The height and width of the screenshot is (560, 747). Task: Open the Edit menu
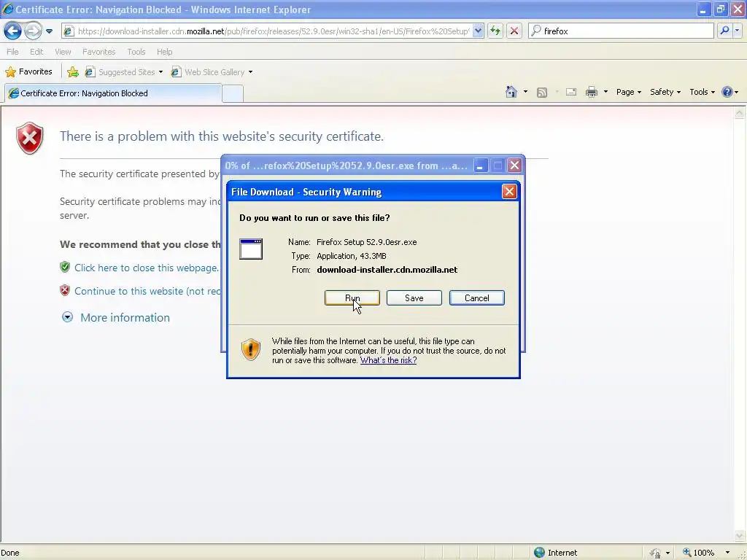pyautogui.click(x=36, y=52)
